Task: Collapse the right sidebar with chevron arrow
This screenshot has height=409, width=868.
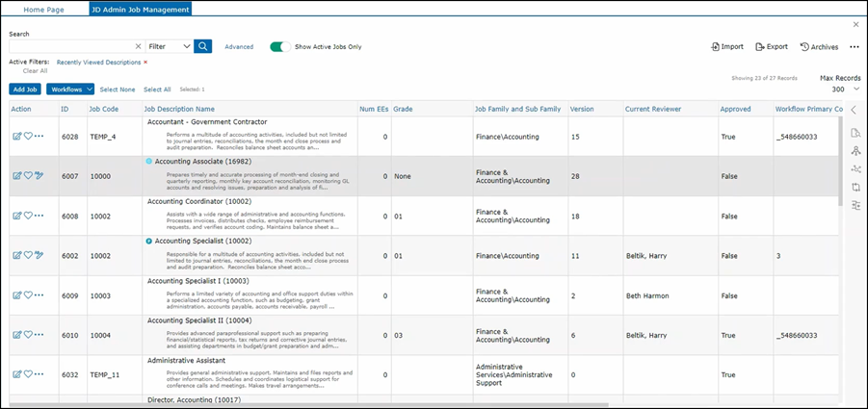Action: click(854, 110)
